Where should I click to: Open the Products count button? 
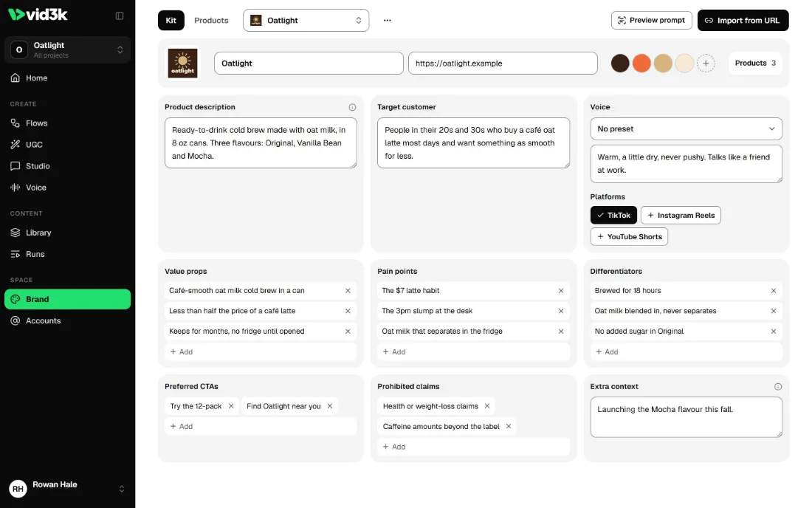click(755, 63)
